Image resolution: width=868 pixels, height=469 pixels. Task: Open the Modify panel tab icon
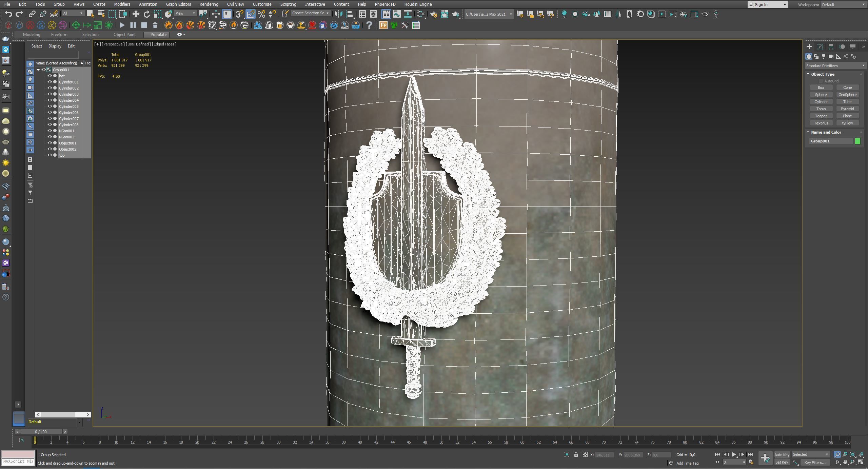click(820, 47)
